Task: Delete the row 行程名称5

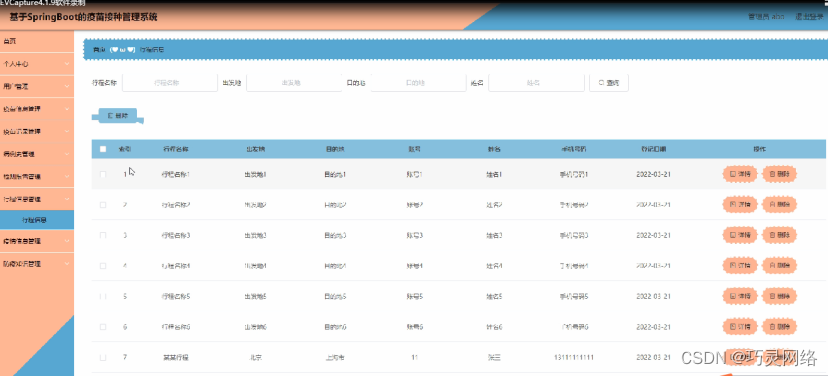Action: [x=779, y=296]
